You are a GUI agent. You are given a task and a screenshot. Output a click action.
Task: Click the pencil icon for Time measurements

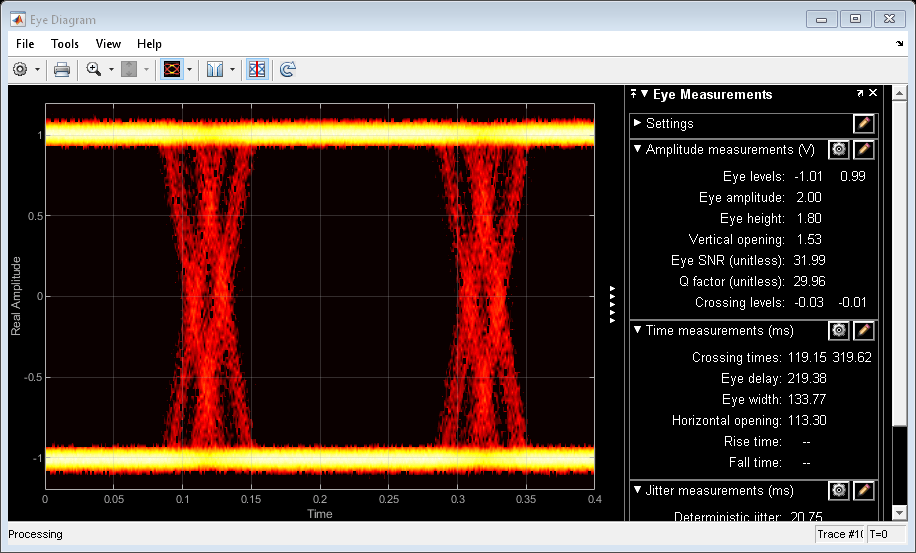864,330
